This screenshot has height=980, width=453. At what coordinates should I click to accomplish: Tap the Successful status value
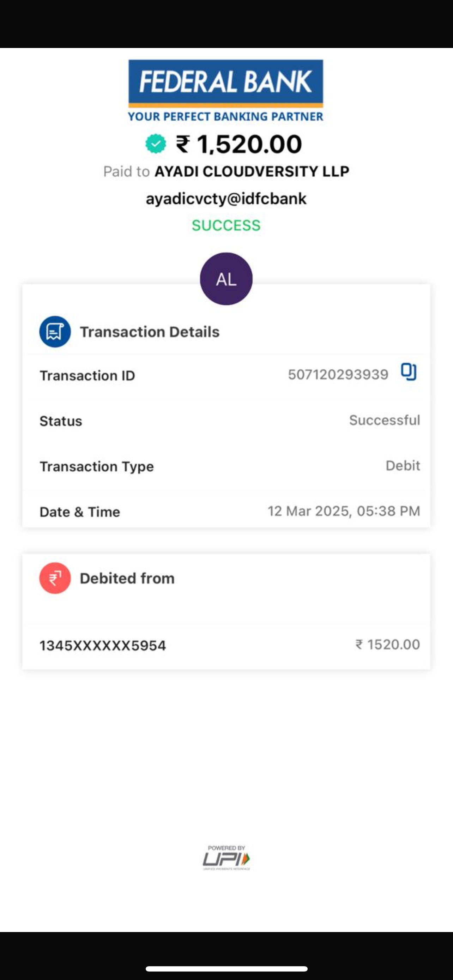tap(384, 420)
